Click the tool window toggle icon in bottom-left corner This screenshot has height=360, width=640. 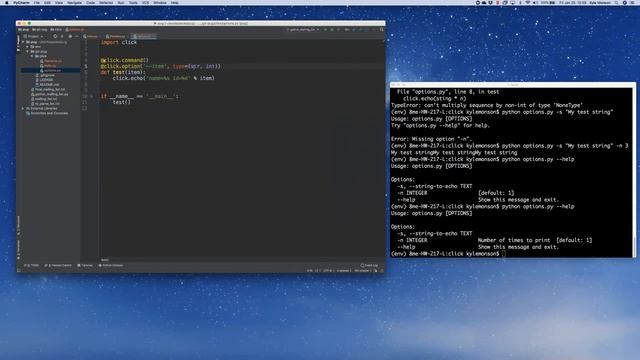pos(19,271)
